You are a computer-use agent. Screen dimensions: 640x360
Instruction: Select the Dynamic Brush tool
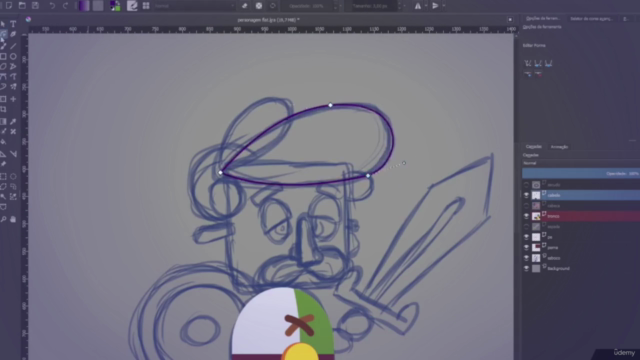[x=3, y=87]
